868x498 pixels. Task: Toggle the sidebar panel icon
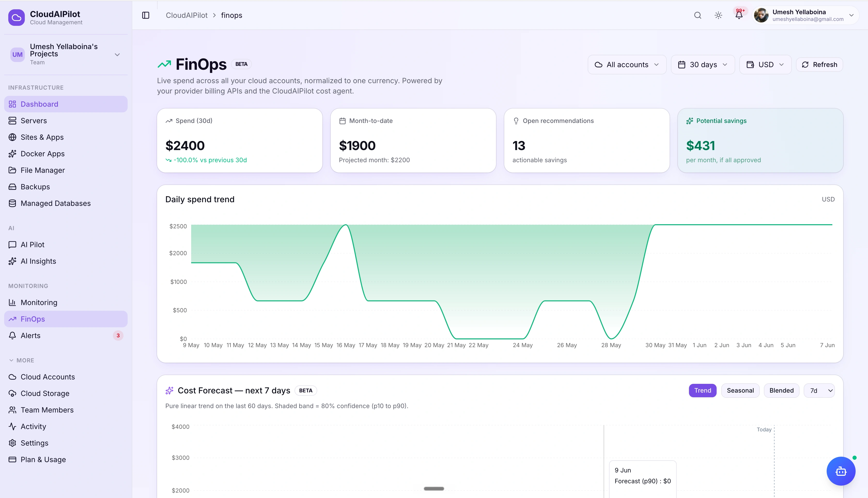(146, 15)
